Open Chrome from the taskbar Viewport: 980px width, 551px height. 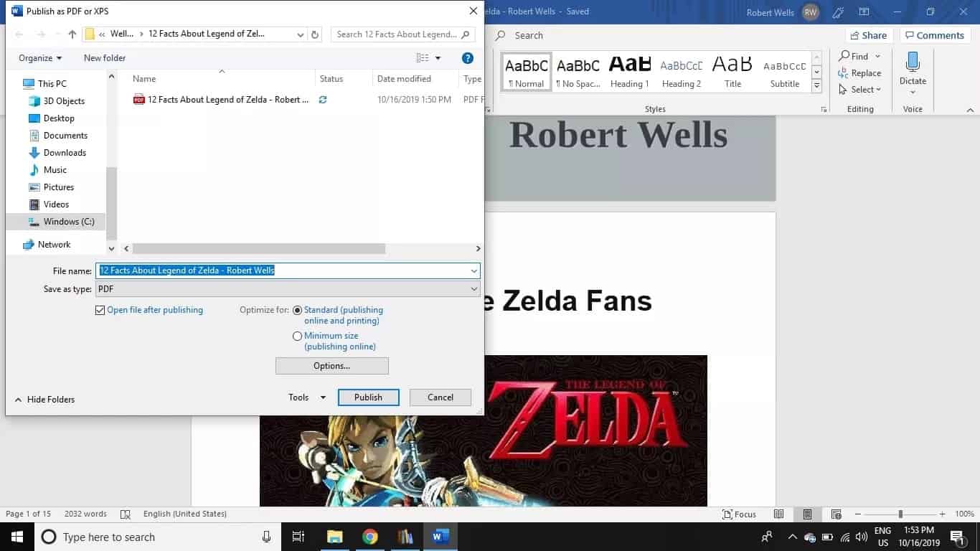coord(369,537)
